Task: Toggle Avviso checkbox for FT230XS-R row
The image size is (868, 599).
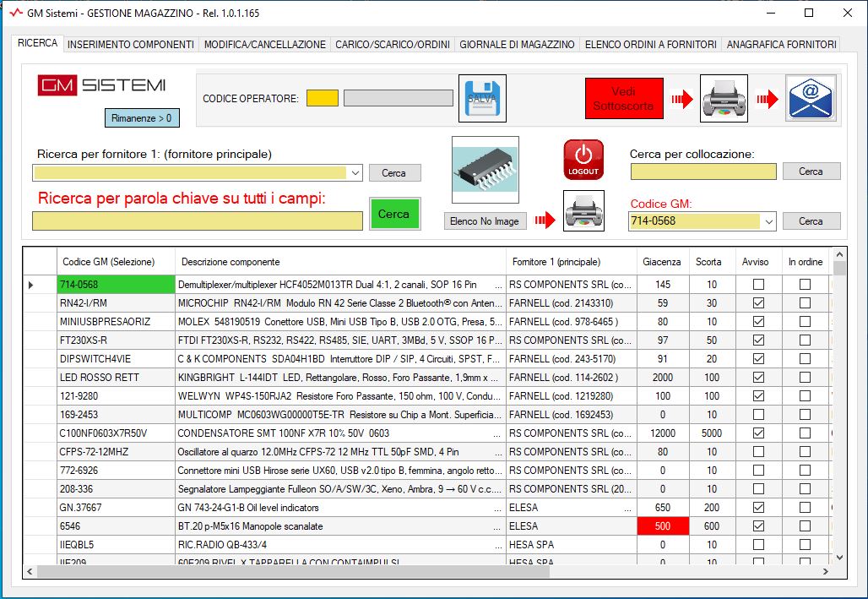Action: (x=758, y=340)
